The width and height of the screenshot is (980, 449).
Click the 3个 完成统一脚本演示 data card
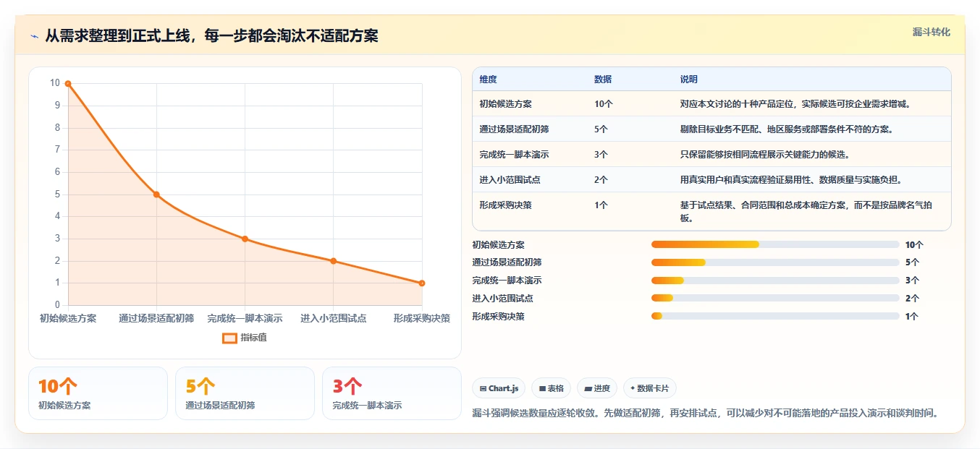[392, 393]
